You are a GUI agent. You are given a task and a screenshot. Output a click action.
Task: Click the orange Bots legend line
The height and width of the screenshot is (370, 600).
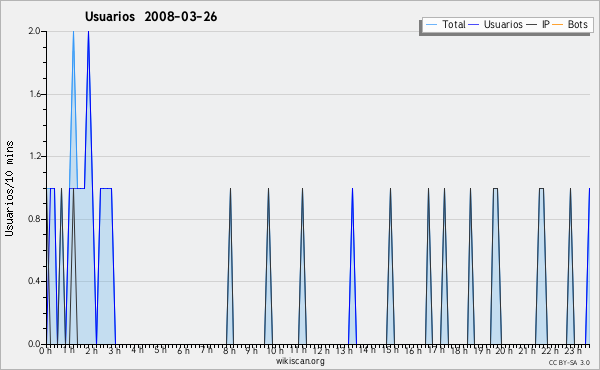(558, 25)
